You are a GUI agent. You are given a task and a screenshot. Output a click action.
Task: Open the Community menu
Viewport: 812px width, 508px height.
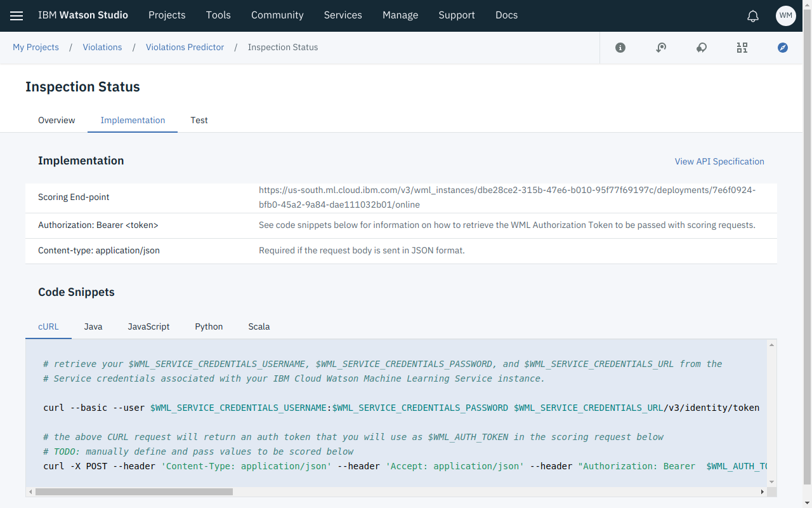[x=277, y=15]
